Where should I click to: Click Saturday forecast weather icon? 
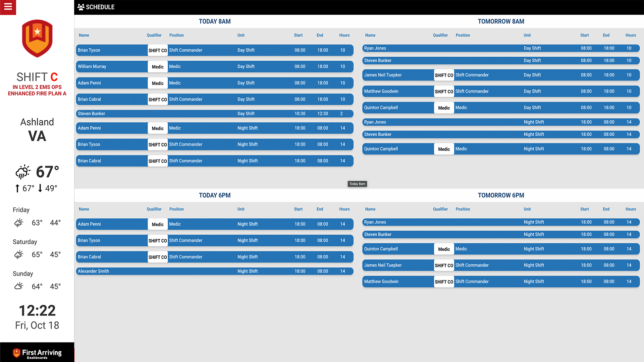[x=19, y=255]
